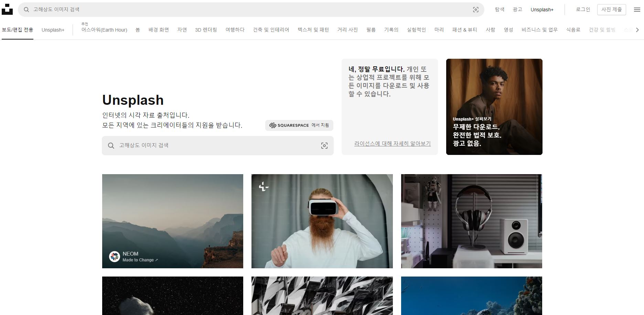The width and height of the screenshot is (644, 315).
Task: Select the 자연 category
Action: point(182,30)
